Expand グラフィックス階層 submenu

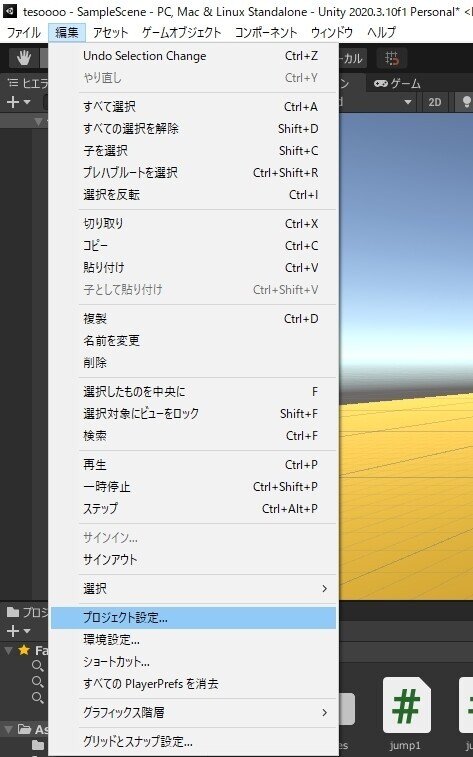pos(193,713)
